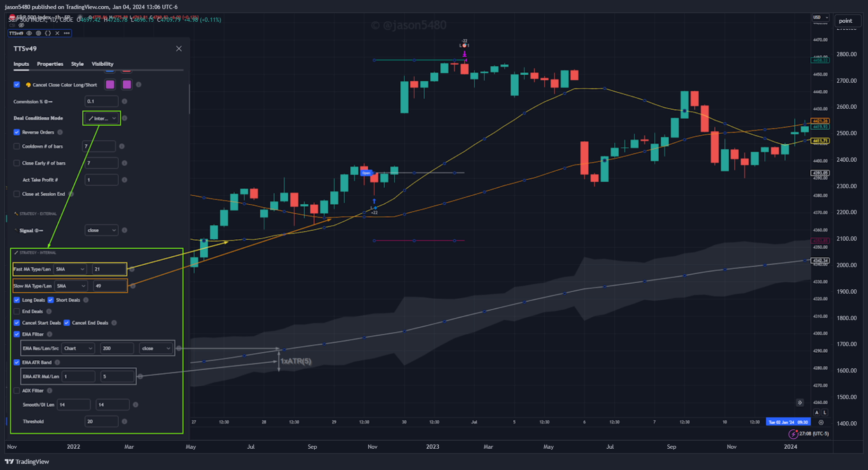868x470 pixels.
Task: Show info tooltip for End Deals
Action: coord(49,312)
